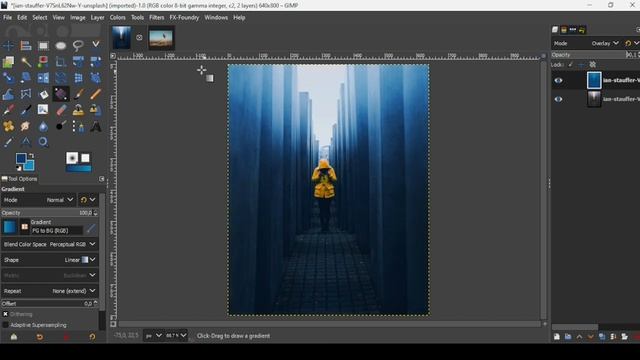Select the Crop tool
The height and width of the screenshot is (360, 640).
61,62
